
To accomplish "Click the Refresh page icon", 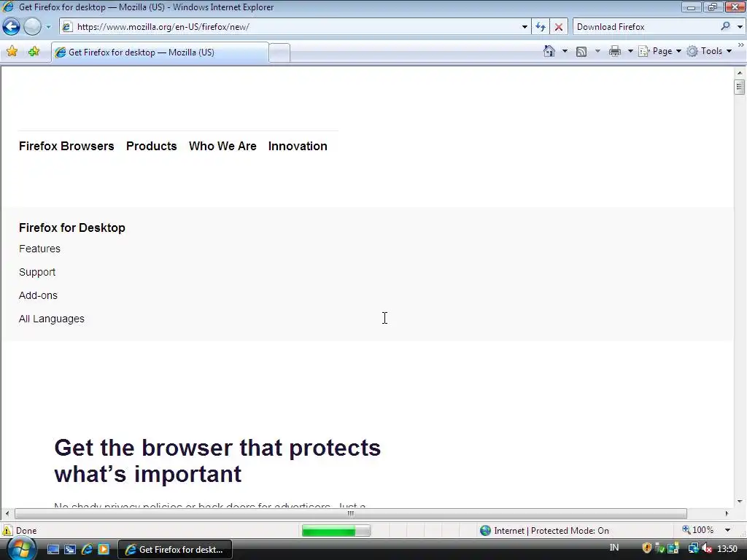I will (x=541, y=27).
